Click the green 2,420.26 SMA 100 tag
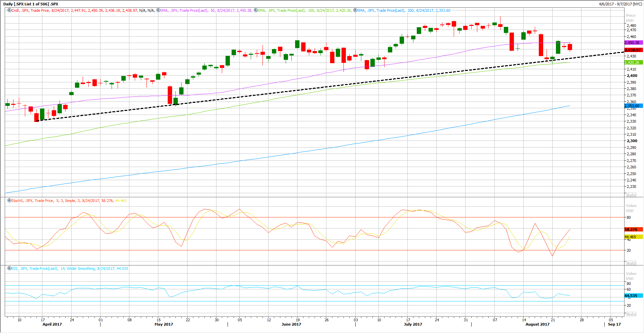Image resolution: width=644 pixels, height=333 pixels. (633, 63)
